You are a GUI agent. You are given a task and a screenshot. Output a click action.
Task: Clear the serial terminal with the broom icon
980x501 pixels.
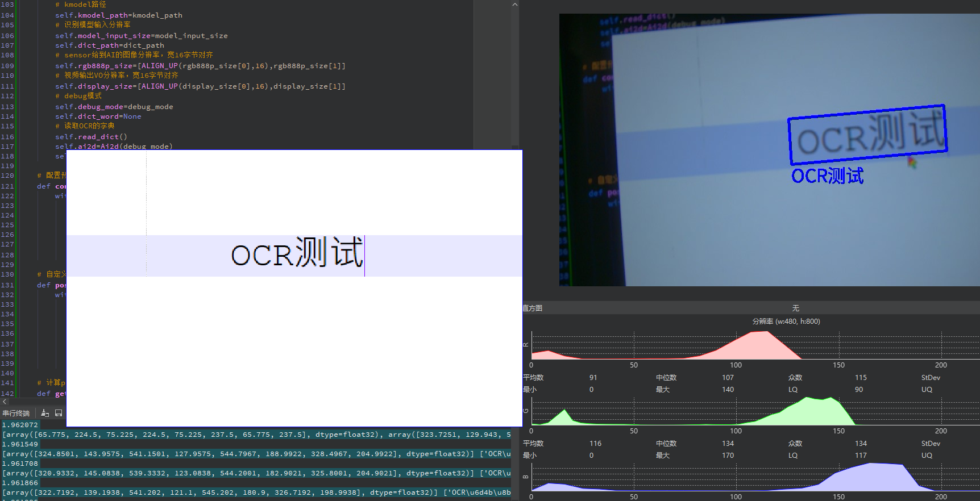tap(45, 413)
